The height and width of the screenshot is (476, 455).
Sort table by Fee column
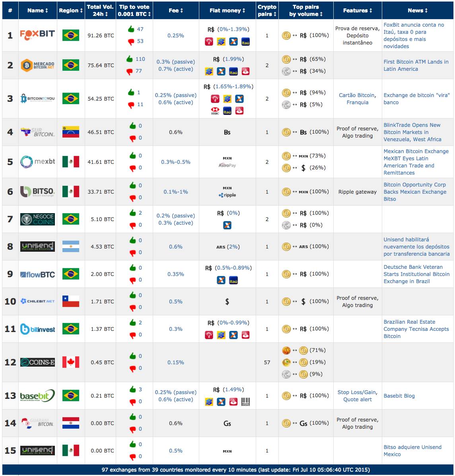(x=176, y=10)
